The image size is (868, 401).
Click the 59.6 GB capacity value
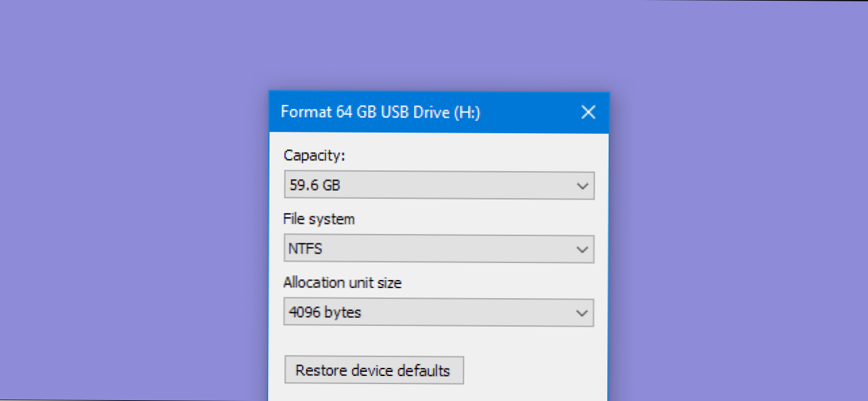[315, 186]
